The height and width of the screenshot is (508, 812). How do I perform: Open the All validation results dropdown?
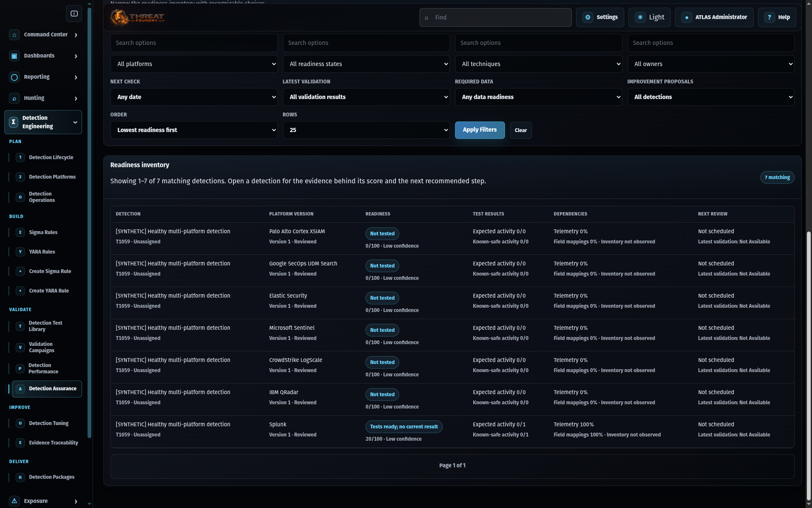(x=366, y=97)
